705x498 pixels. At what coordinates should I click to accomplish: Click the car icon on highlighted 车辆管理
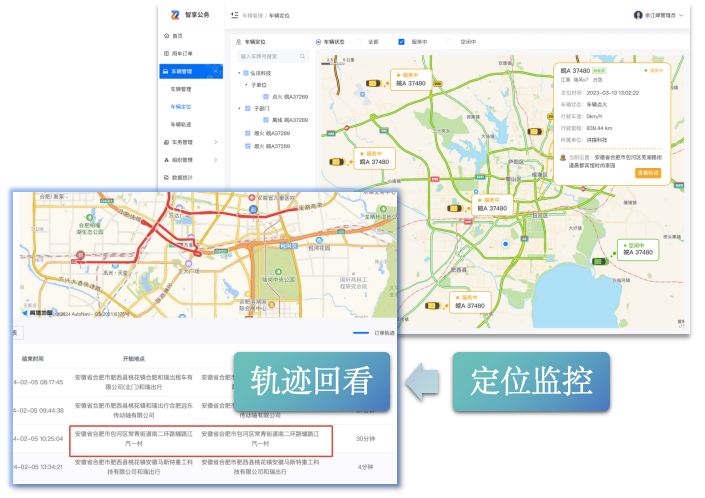(x=165, y=71)
